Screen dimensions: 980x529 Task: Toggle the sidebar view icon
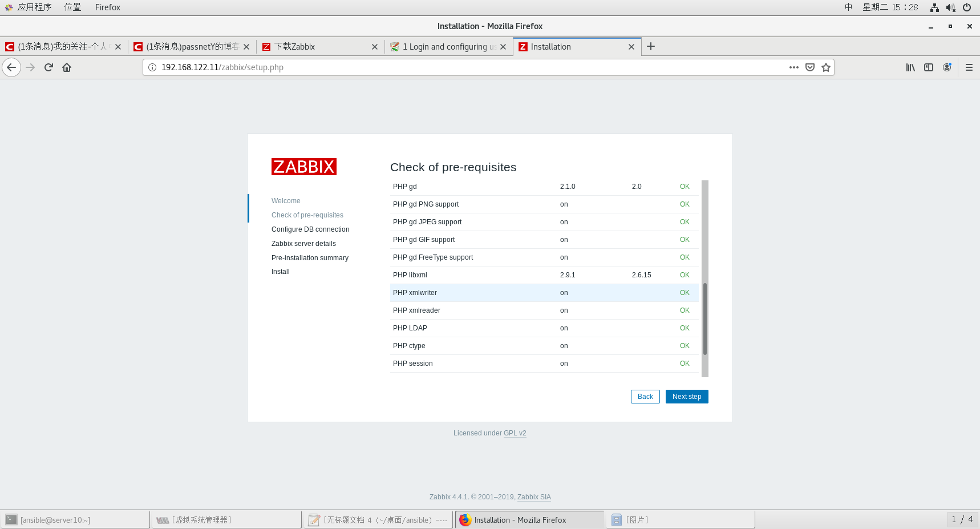929,67
